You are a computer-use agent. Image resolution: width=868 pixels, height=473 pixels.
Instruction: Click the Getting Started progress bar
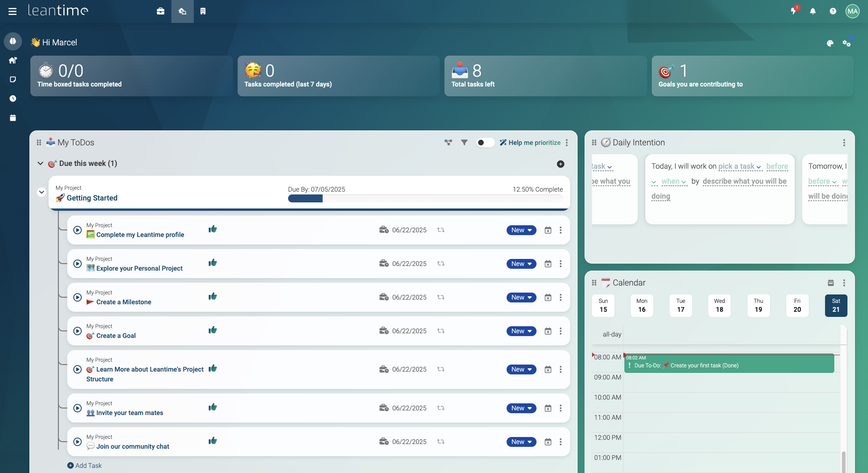point(425,199)
